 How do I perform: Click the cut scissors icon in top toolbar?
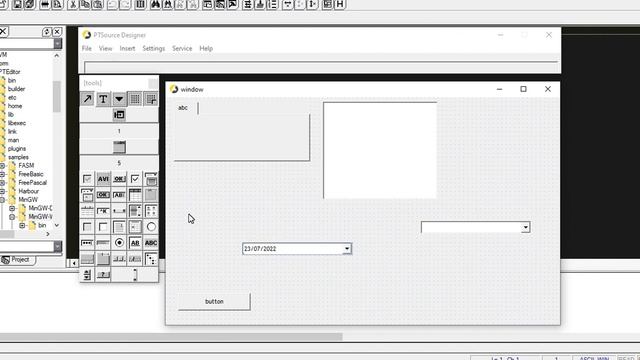point(73,4)
